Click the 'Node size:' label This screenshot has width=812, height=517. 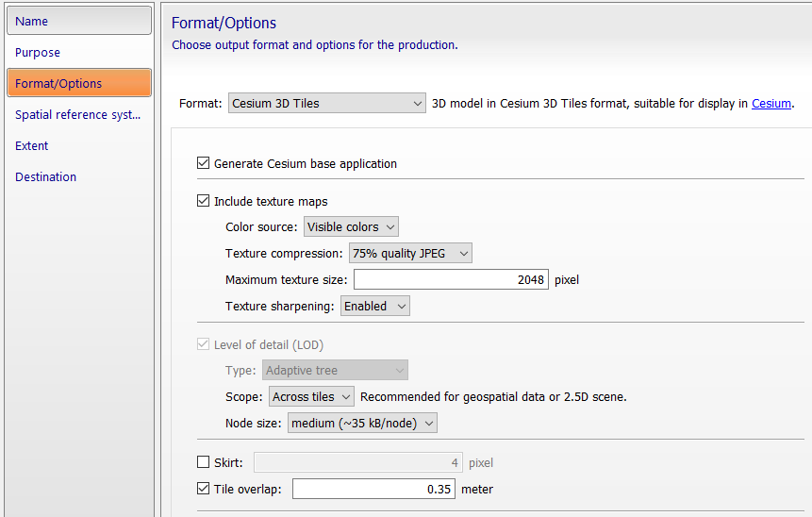click(x=254, y=424)
